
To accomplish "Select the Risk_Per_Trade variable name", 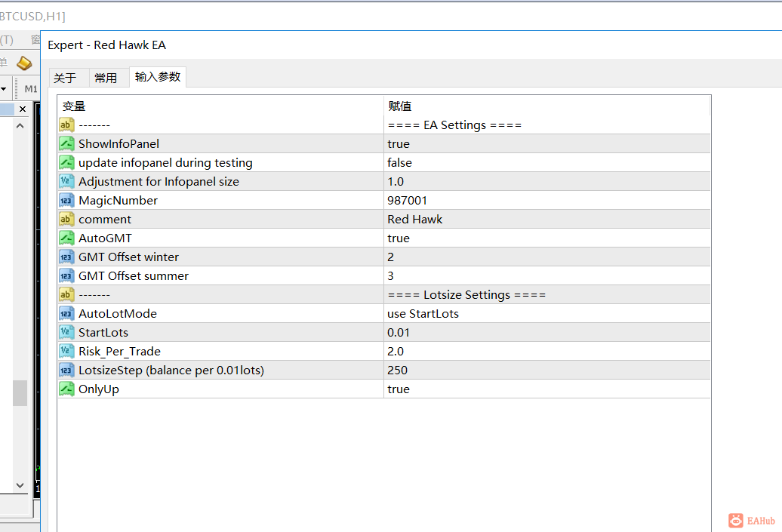I will (x=120, y=352).
